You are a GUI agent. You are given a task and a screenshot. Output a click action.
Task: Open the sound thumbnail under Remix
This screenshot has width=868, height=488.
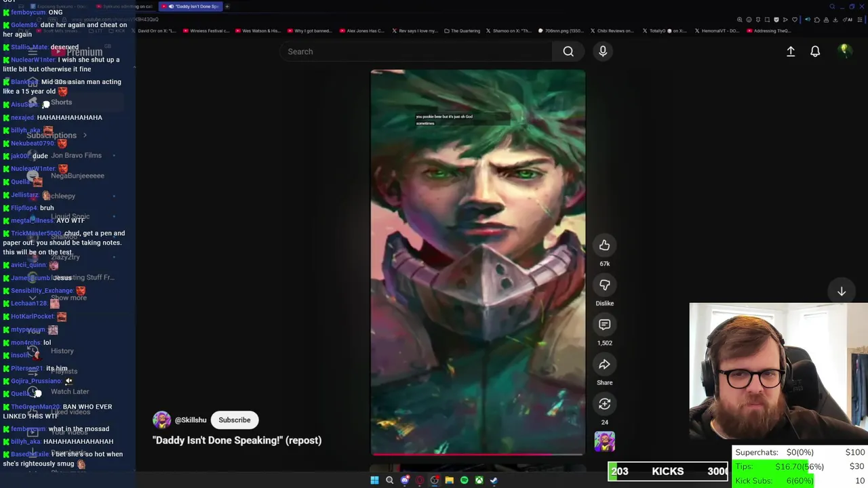tap(604, 442)
